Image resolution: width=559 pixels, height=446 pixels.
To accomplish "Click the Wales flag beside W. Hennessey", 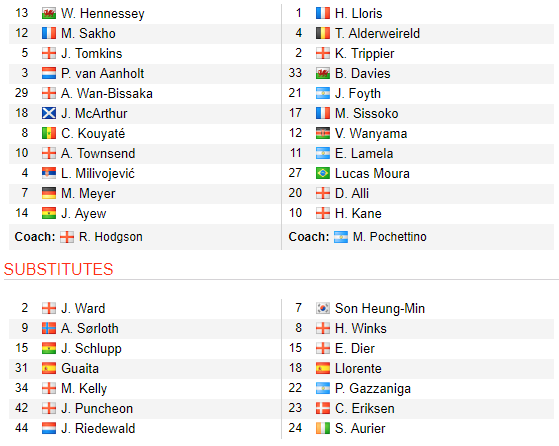I will tap(49, 14).
